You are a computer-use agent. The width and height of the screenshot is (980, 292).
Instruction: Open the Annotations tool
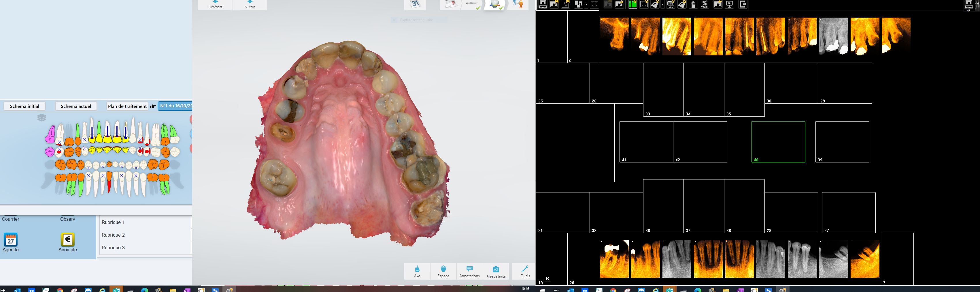(x=469, y=272)
